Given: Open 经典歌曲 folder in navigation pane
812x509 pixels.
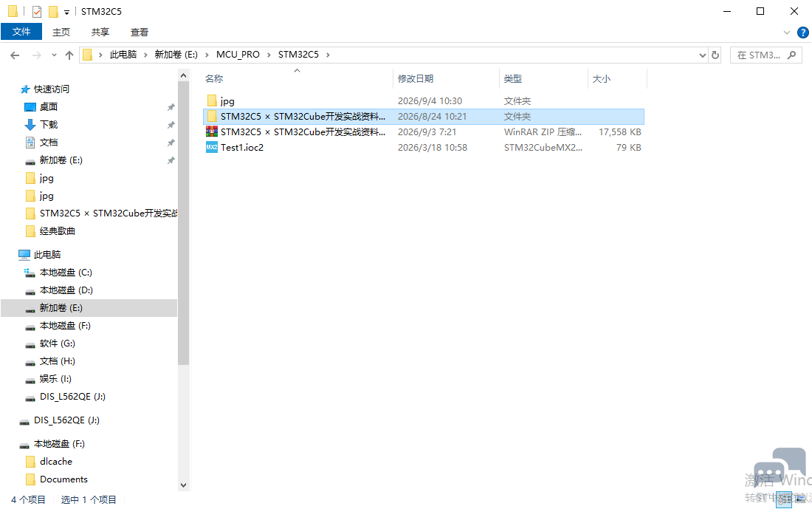Looking at the screenshot, I should [57, 231].
